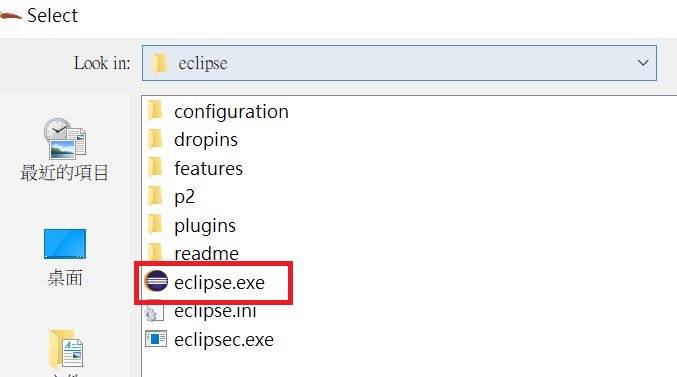This screenshot has height=377, width=677.
Task: Choose the eclipse.exe file name
Action: pos(219,282)
